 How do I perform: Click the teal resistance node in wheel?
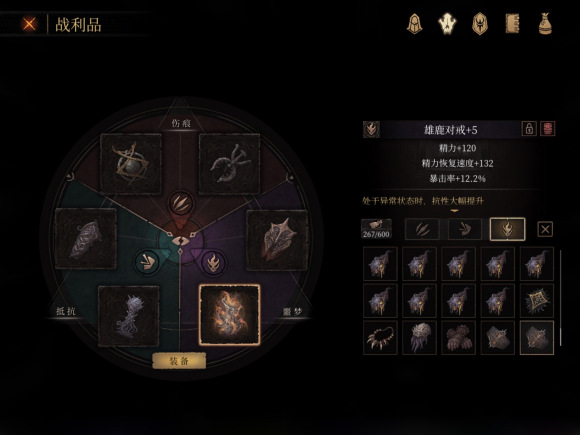click(x=147, y=262)
